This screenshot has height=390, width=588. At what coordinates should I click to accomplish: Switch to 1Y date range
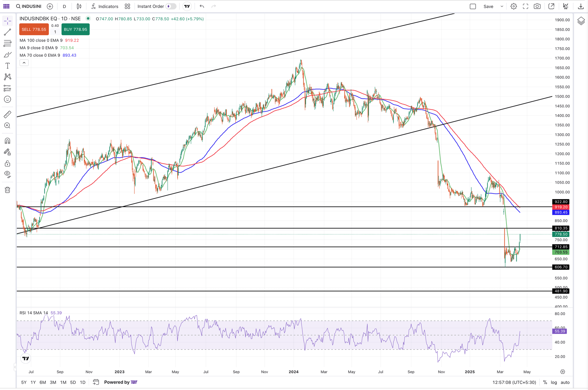pos(33,382)
